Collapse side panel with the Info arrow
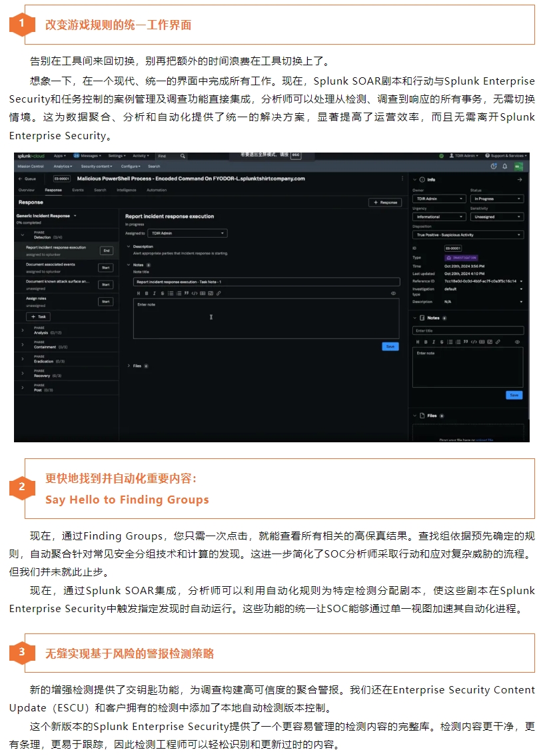 (x=520, y=179)
